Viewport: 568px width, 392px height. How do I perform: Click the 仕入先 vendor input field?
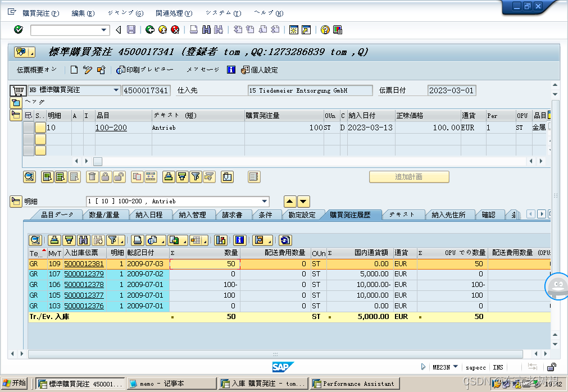(x=310, y=90)
